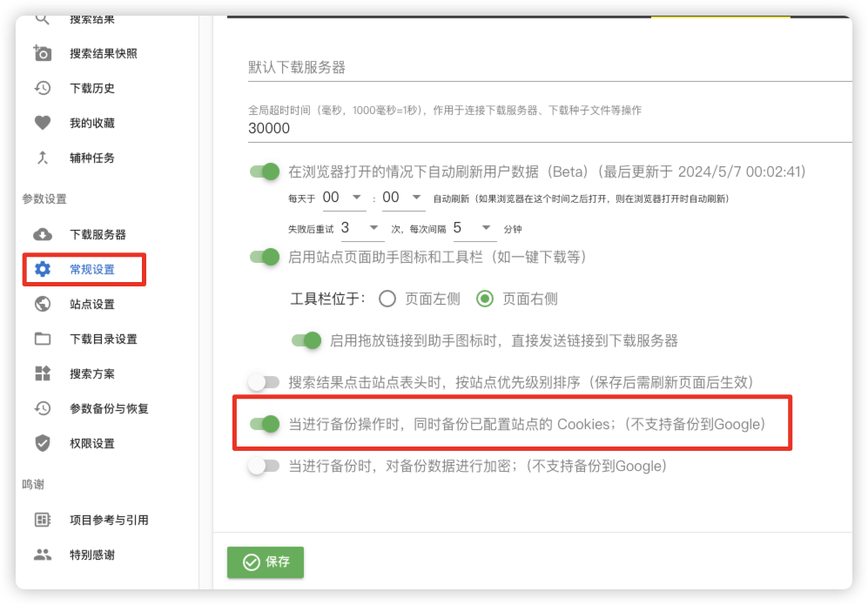Enable the backup data encryption toggle
Screen dimensions: 868x605
[x=265, y=466]
